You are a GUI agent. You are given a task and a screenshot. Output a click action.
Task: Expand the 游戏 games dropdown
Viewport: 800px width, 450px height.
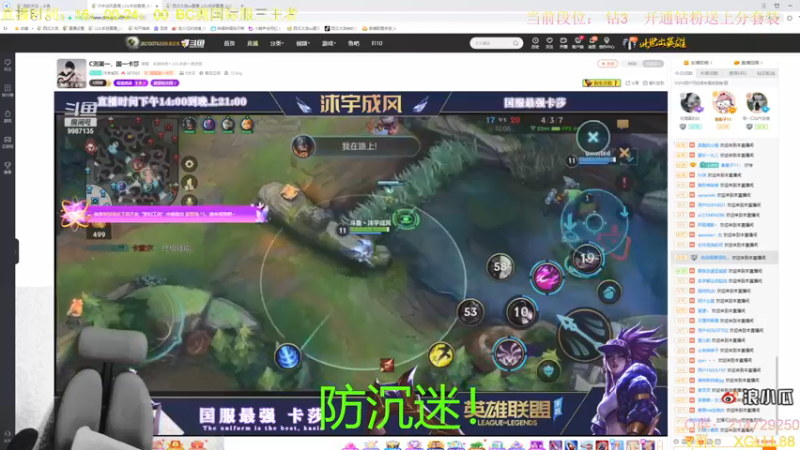[329, 43]
